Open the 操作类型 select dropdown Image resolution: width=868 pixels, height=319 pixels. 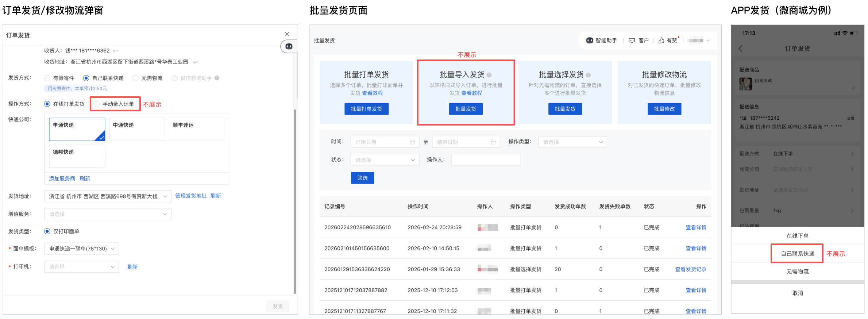point(572,142)
